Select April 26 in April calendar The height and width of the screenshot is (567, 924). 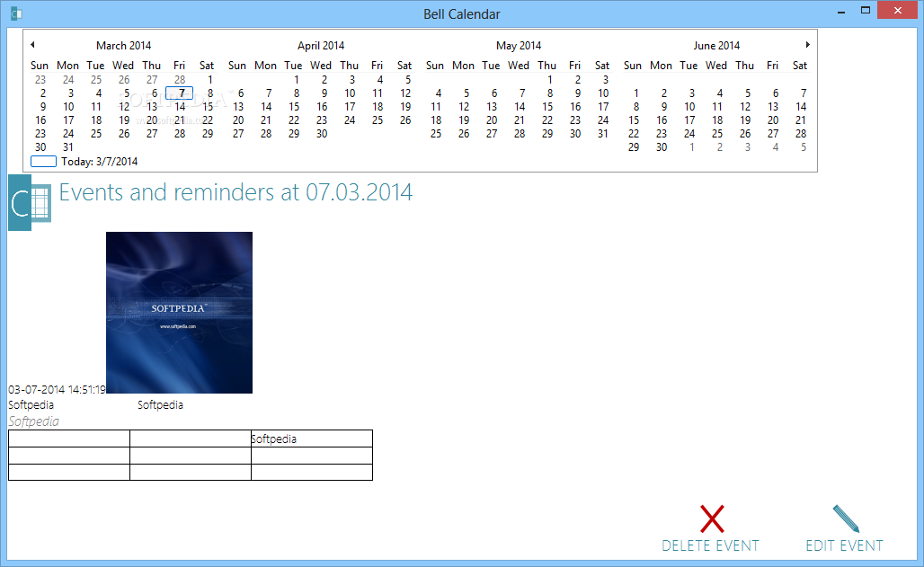[x=405, y=120]
